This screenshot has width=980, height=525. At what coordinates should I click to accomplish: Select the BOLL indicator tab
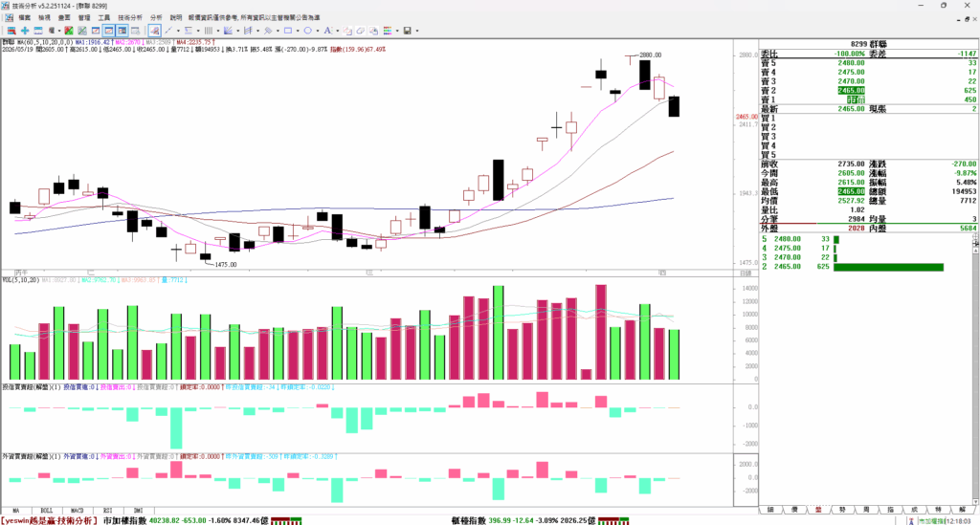(46, 511)
